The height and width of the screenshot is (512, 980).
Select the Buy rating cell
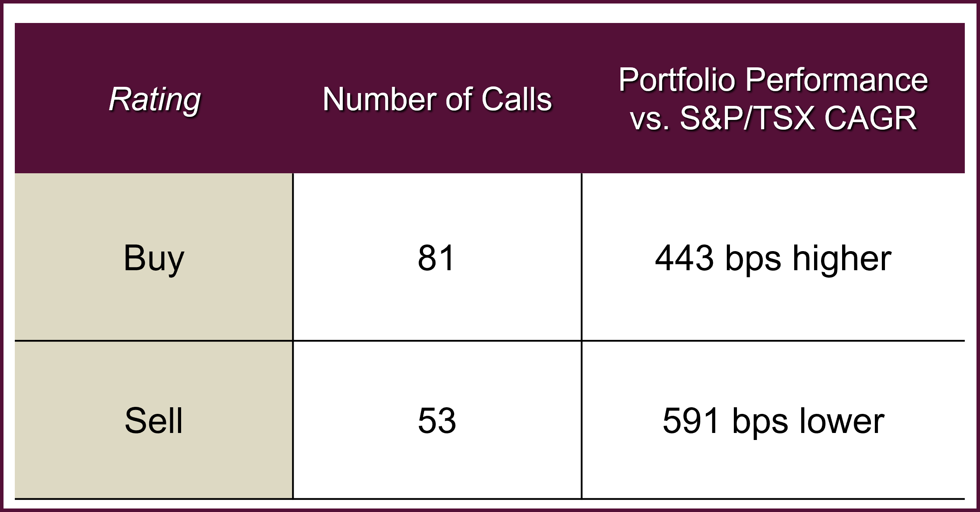(x=154, y=257)
